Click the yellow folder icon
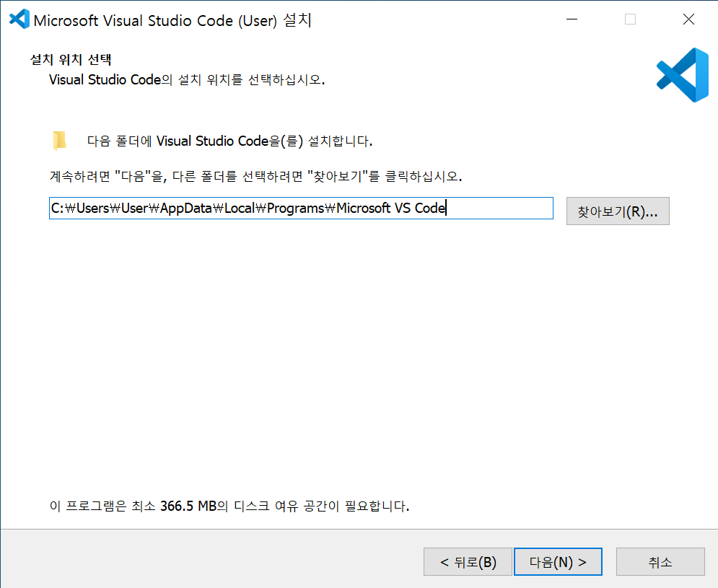 [59, 141]
